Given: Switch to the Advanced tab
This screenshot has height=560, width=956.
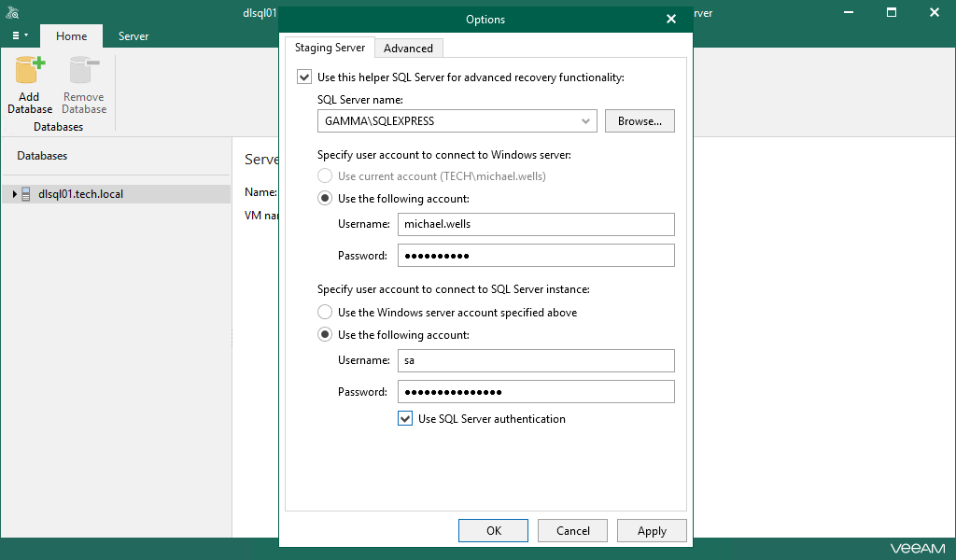Looking at the screenshot, I should click(408, 48).
